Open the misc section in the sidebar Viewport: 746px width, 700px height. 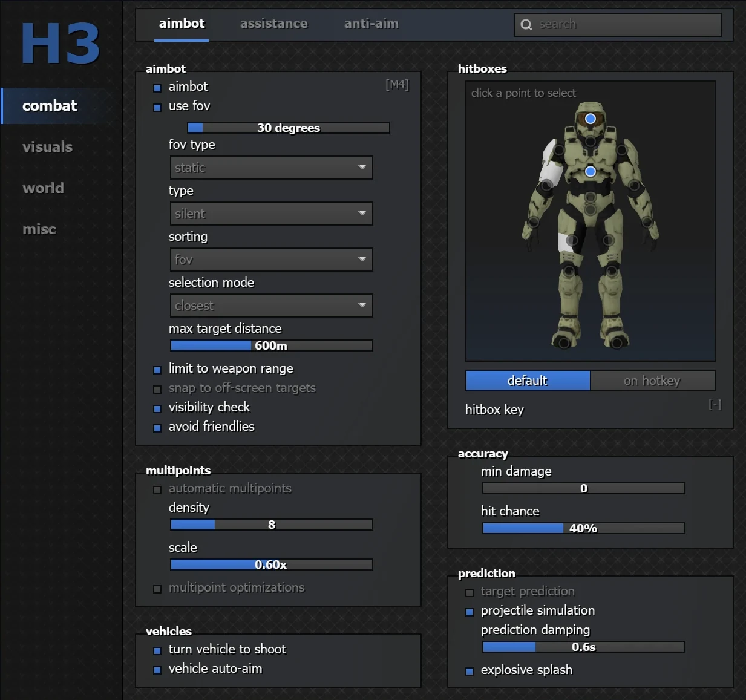point(39,229)
